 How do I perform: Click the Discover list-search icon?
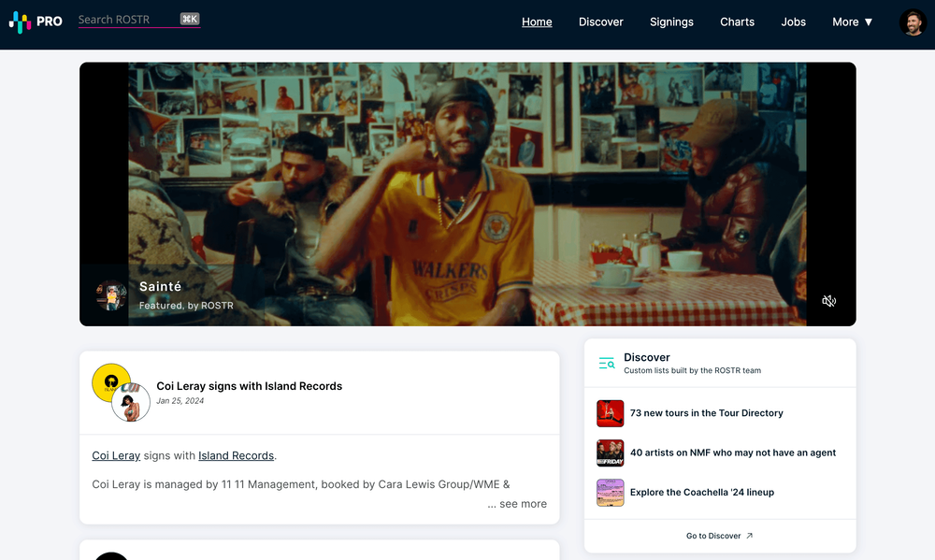click(607, 363)
